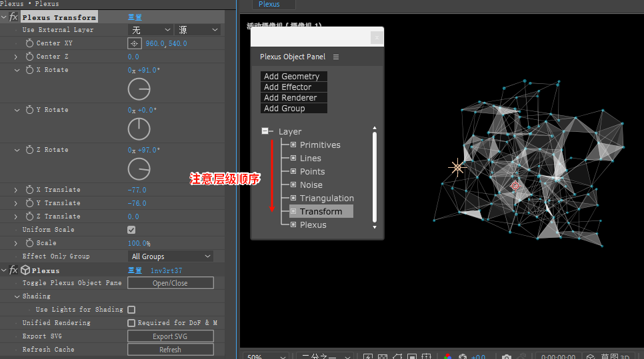Click the reset exposure icon
644x359 pixels.
pos(463,356)
